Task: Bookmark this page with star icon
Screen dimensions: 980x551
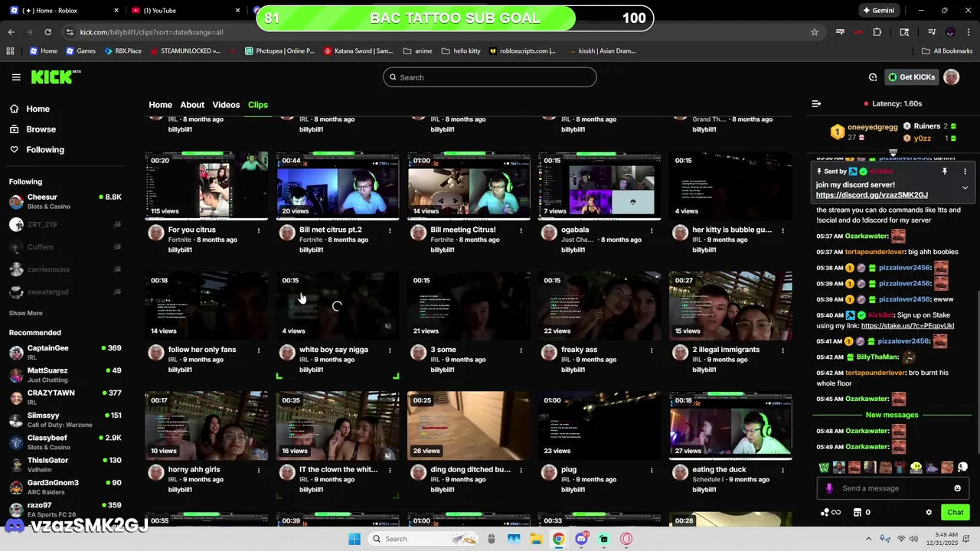Action: [x=815, y=32]
